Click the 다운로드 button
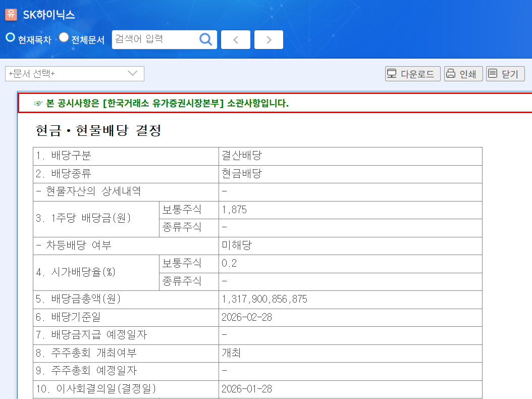 [x=412, y=74]
